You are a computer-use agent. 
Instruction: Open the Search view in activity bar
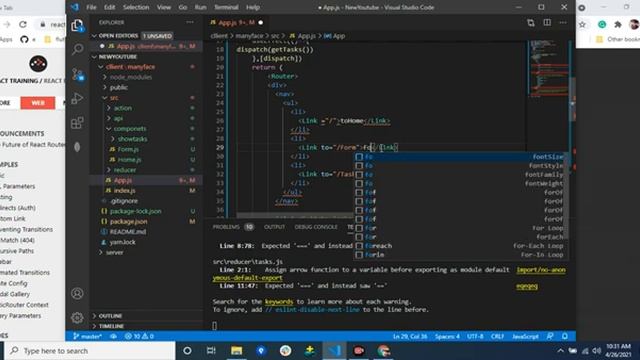coord(77,49)
